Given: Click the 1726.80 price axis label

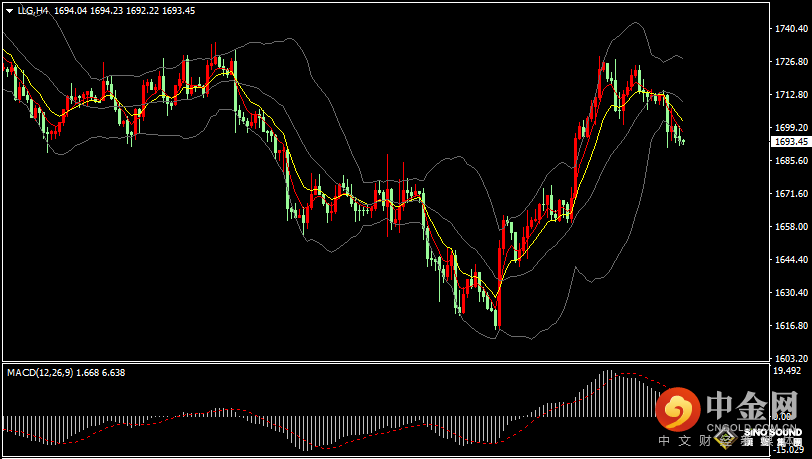Looking at the screenshot, I should point(791,62).
